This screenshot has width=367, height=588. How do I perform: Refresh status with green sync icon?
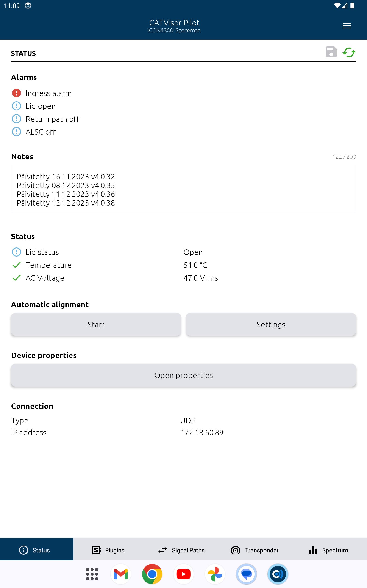349,52
